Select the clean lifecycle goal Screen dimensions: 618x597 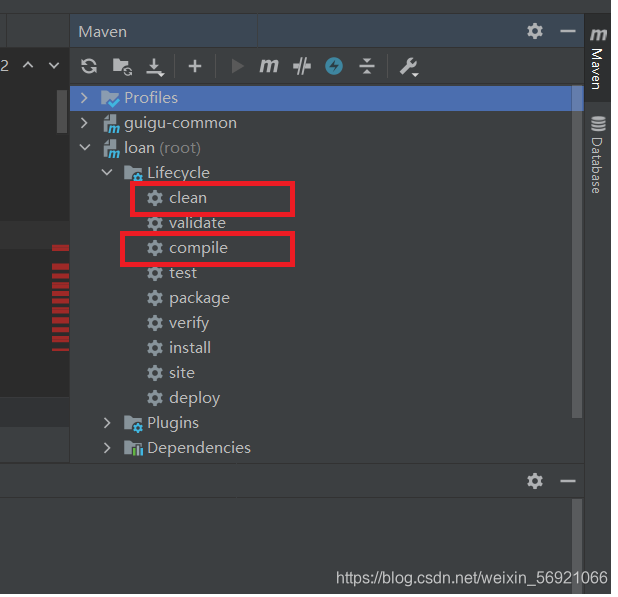188,198
